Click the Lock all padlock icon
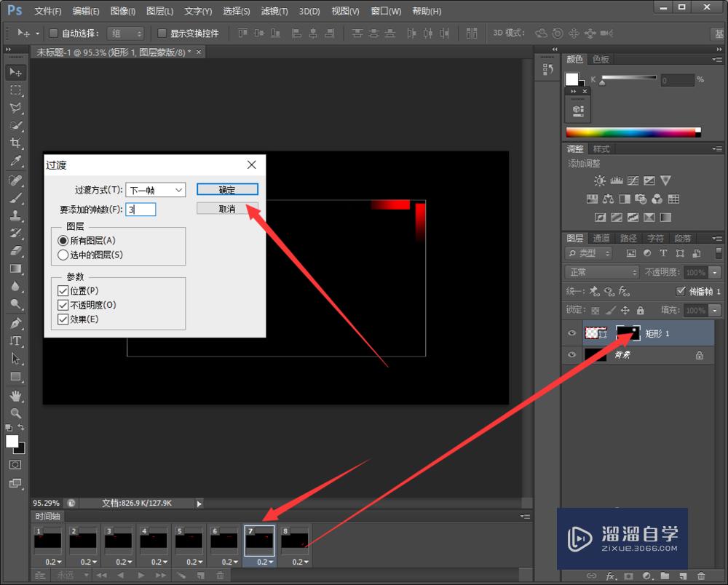This screenshot has height=585, width=728. pyautogui.click(x=640, y=310)
